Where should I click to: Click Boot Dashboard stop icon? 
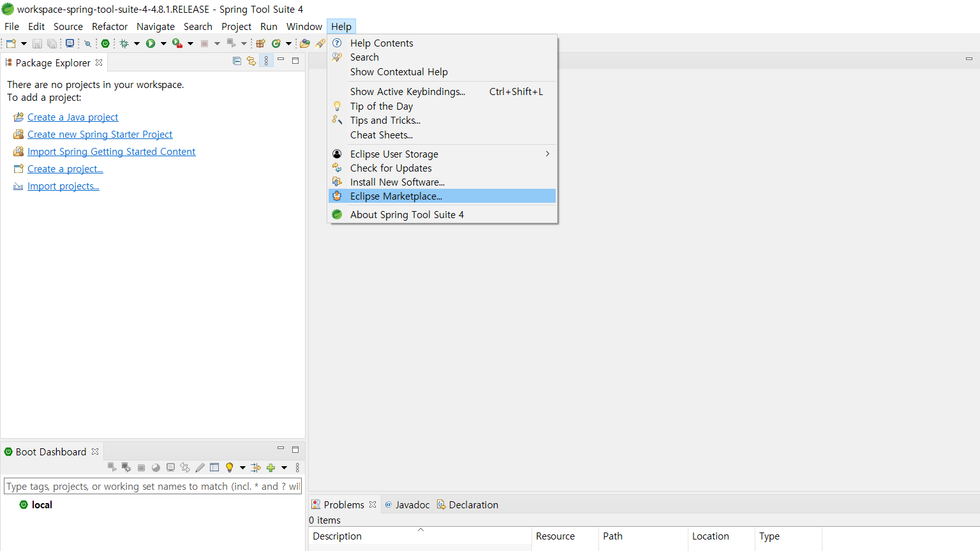[141, 467]
